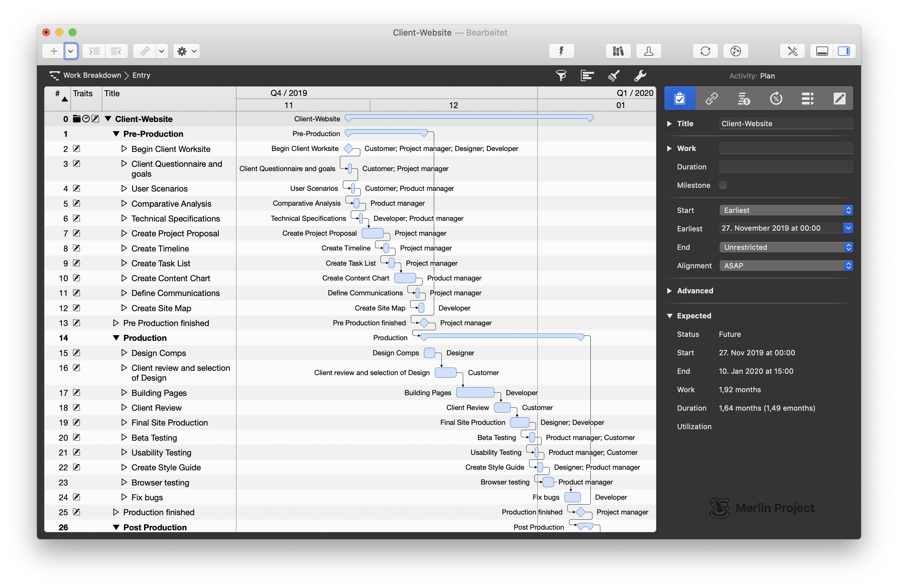This screenshot has height=588, width=898.
Task: Click the sync refresh icon
Action: click(705, 51)
